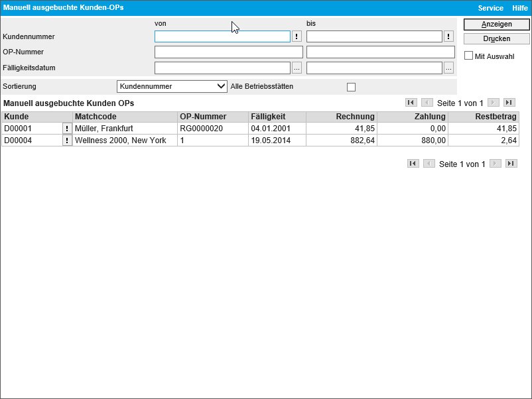Select the Müller, Frankfurt matchcode cell
This screenshot has width=532, height=399.
pos(125,129)
